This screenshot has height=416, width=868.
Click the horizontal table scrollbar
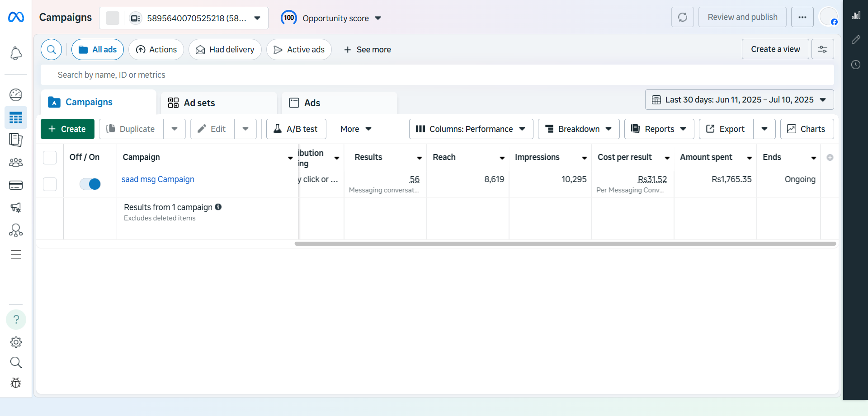click(x=565, y=243)
